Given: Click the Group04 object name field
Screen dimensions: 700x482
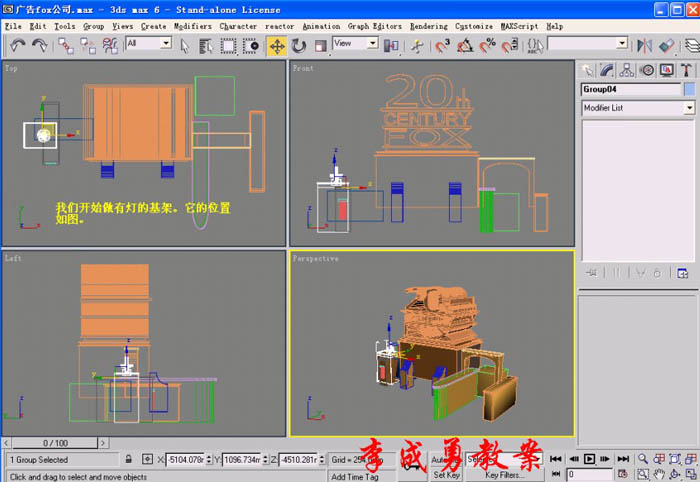Looking at the screenshot, I should pyautogui.click(x=631, y=89).
